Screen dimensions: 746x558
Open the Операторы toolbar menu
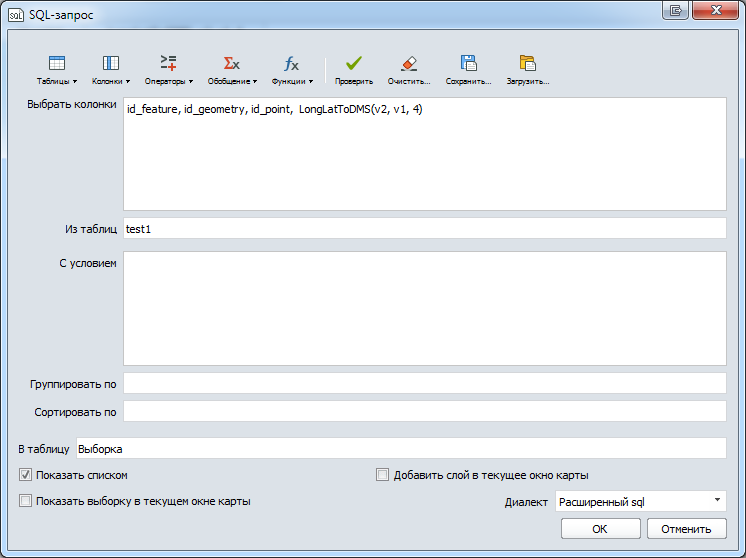pyautogui.click(x=168, y=69)
